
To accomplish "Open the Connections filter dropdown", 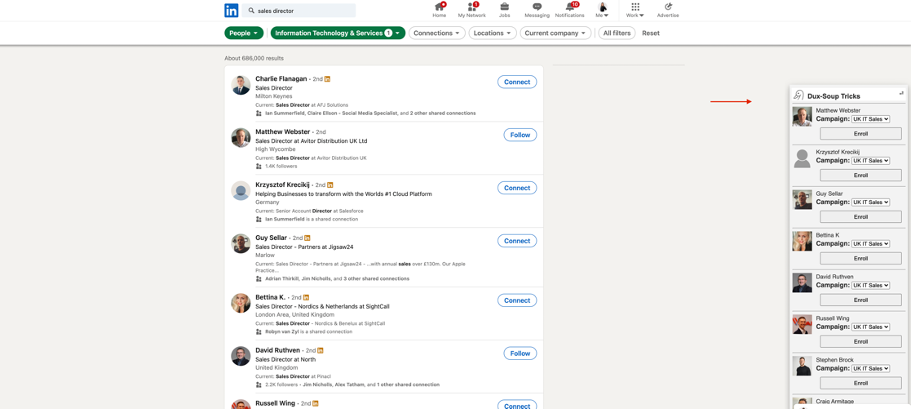I will coord(437,33).
